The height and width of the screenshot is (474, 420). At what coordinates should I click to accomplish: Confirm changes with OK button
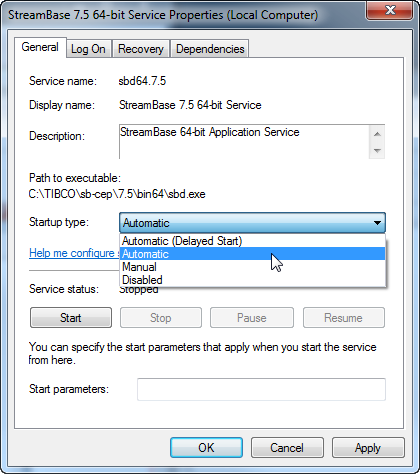pos(206,448)
